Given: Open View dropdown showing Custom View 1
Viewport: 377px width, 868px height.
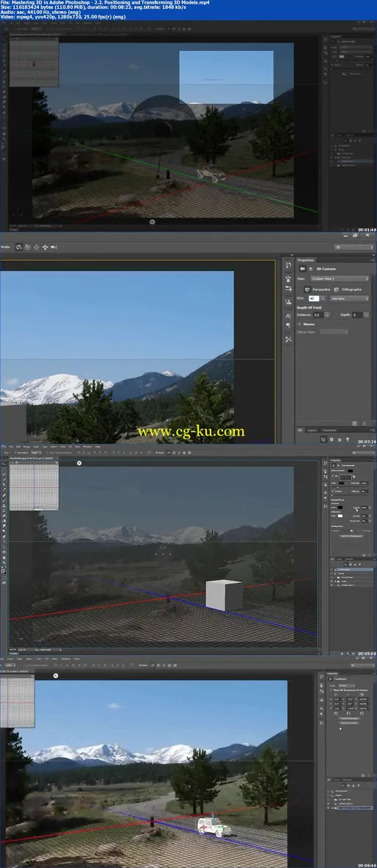Looking at the screenshot, I should pyautogui.click(x=339, y=279).
